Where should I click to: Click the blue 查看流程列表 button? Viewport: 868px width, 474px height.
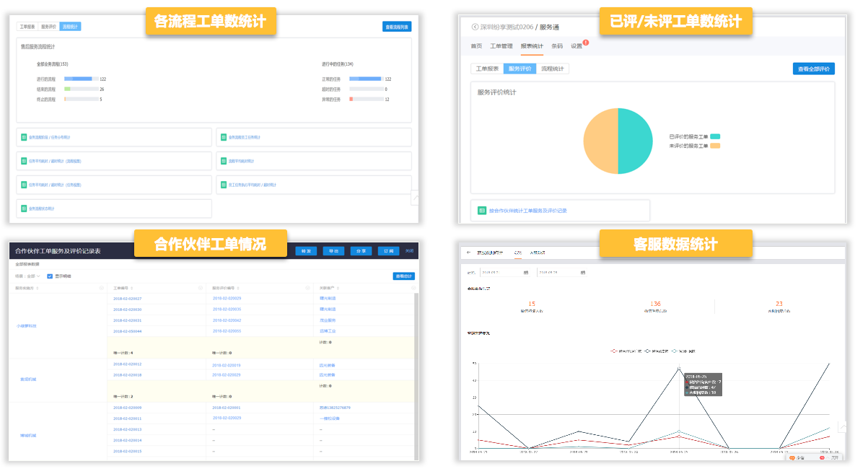tap(397, 27)
